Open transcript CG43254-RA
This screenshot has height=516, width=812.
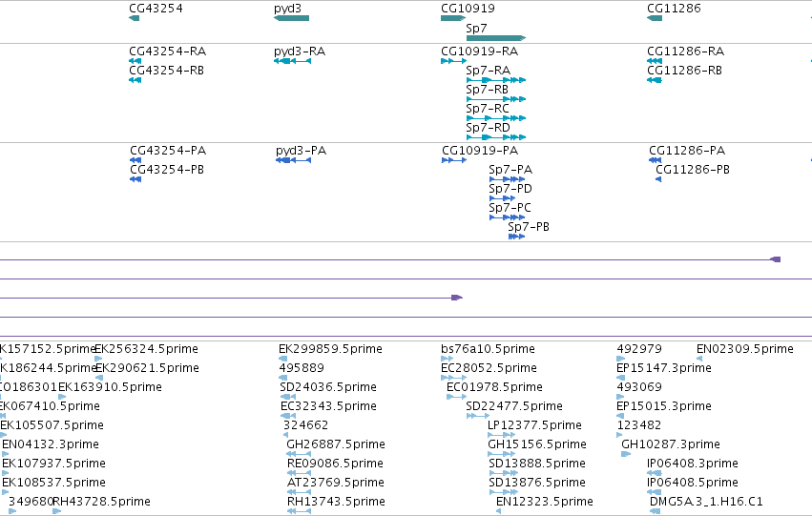[167, 52]
